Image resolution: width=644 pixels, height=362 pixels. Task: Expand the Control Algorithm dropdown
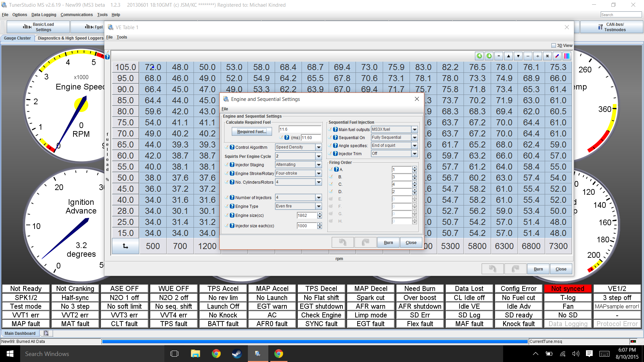pos(318,147)
